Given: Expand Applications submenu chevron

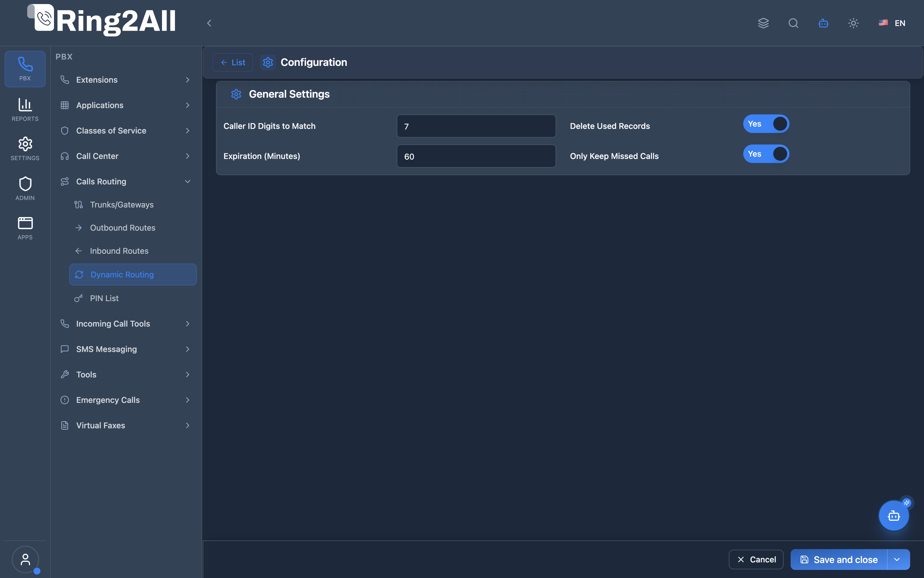Looking at the screenshot, I should click(x=187, y=105).
